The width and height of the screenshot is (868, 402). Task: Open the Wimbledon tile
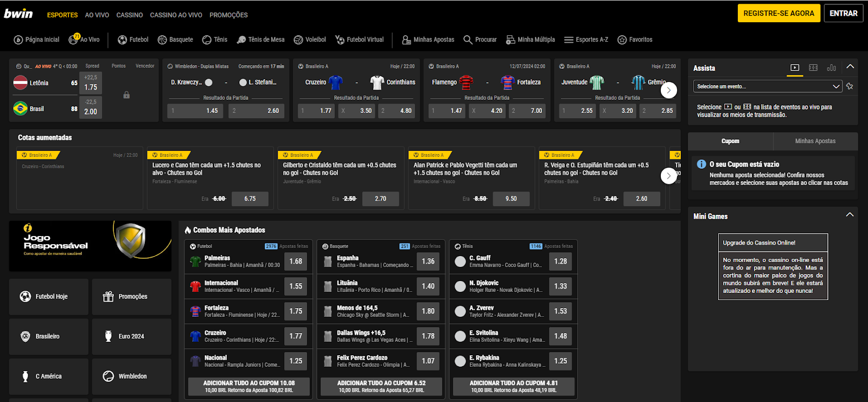[x=132, y=377]
